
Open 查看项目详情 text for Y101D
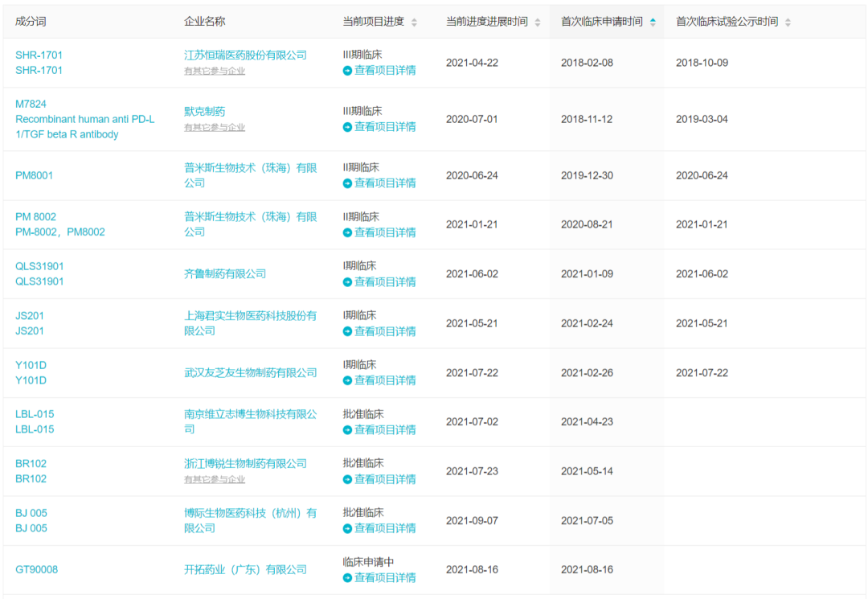[x=385, y=380]
